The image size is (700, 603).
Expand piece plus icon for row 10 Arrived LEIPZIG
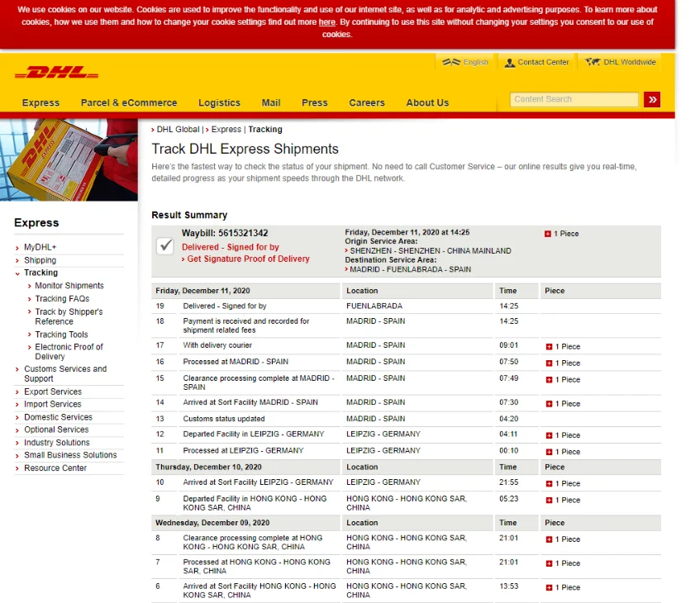point(549,484)
